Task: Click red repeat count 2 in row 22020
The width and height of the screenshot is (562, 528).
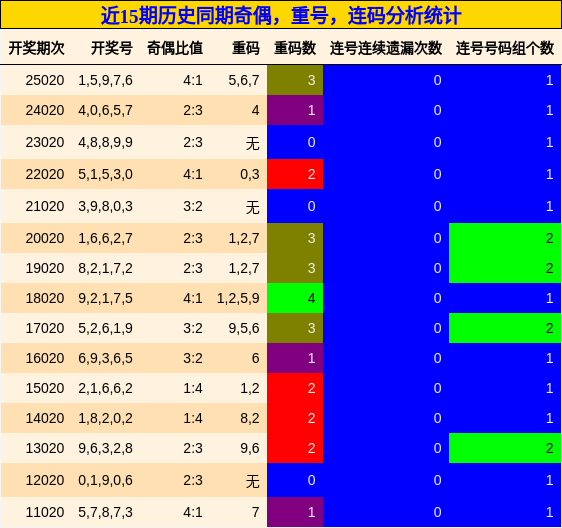Action: click(x=295, y=174)
